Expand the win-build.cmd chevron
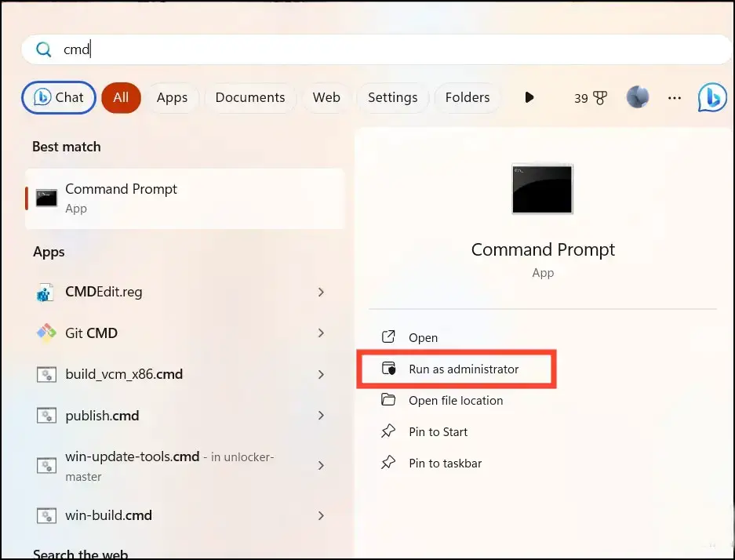The height and width of the screenshot is (560, 735). coord(321,515)
